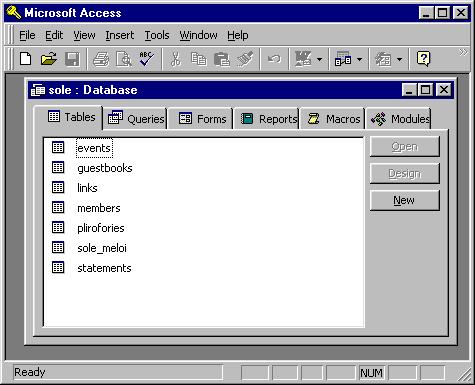
Task: Expand the New Object dropdown arrow
Action: coord(399,60)
